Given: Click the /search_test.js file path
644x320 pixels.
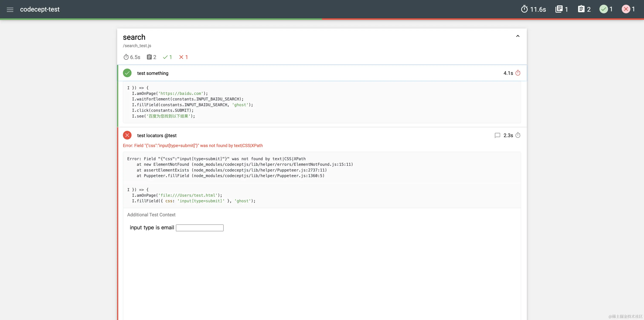Looking at the screenshot, I should coord(137,46).
